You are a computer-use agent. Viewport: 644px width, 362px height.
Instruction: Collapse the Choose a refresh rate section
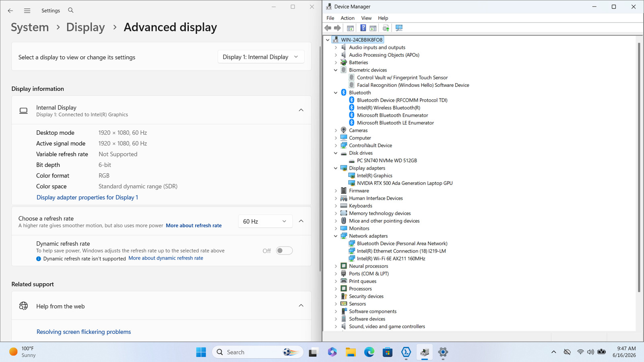(301, 221)
